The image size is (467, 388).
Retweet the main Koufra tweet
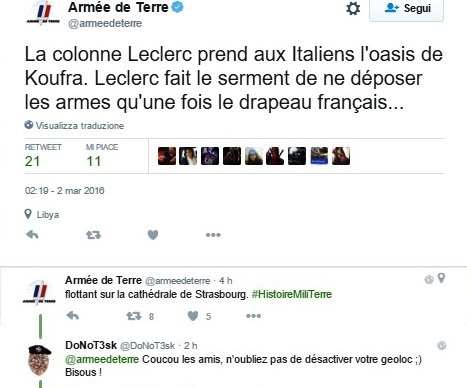coord(93,235)
